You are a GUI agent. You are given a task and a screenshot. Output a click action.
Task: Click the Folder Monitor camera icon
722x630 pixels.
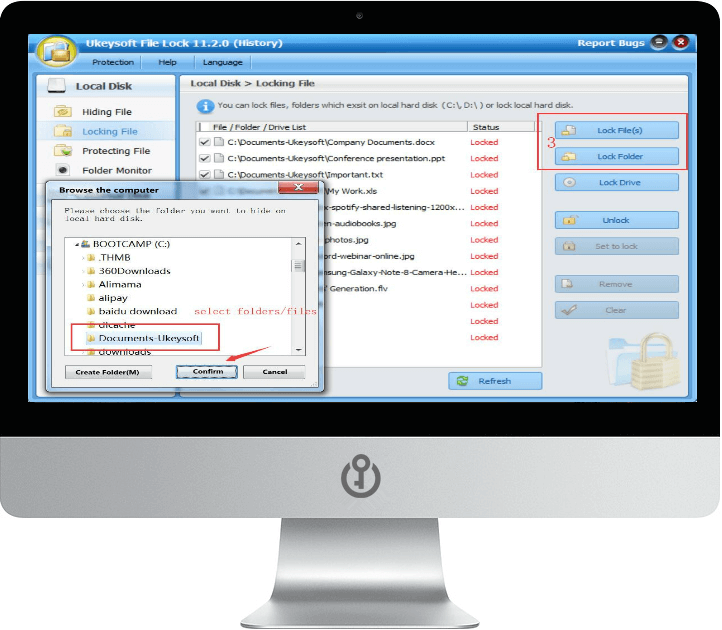click(63, 170)
